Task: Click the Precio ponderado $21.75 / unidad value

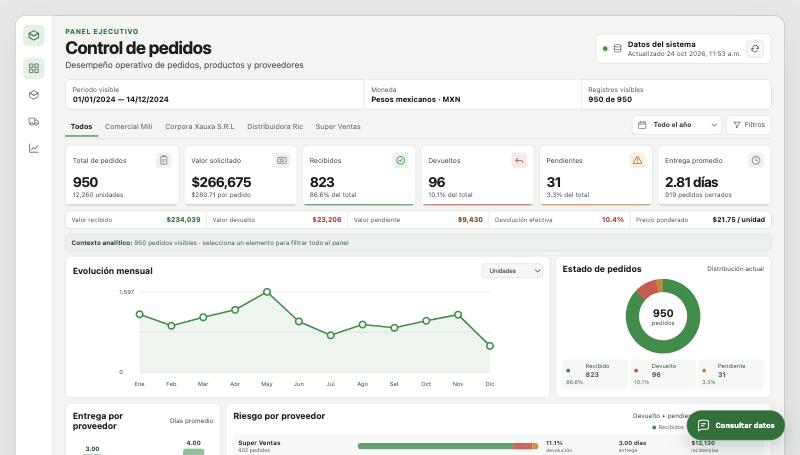Action: click(739, 220)
